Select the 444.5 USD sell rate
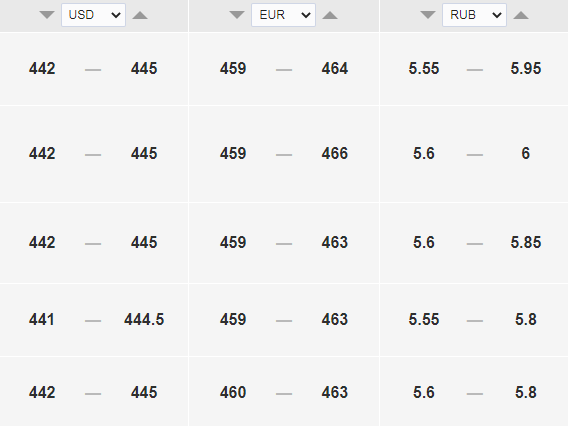The image size is (568, 426). click(x=144, y=320)
